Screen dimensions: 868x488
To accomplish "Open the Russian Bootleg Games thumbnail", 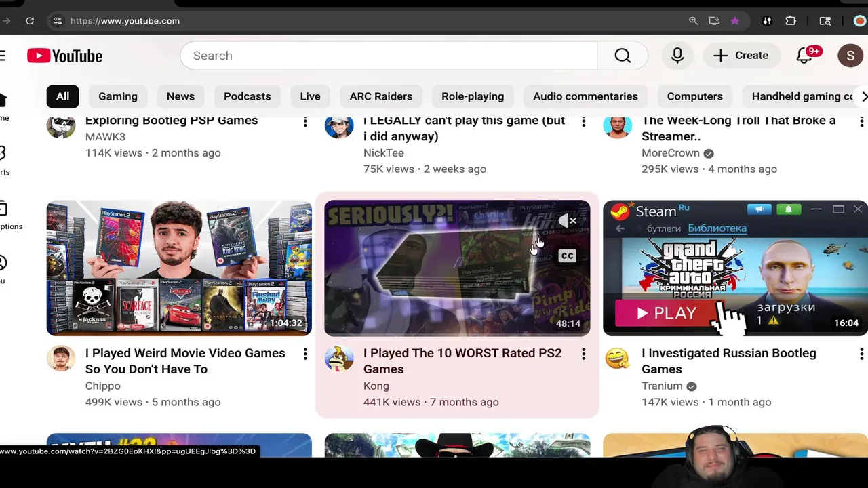I will click(x=735, y=268).
